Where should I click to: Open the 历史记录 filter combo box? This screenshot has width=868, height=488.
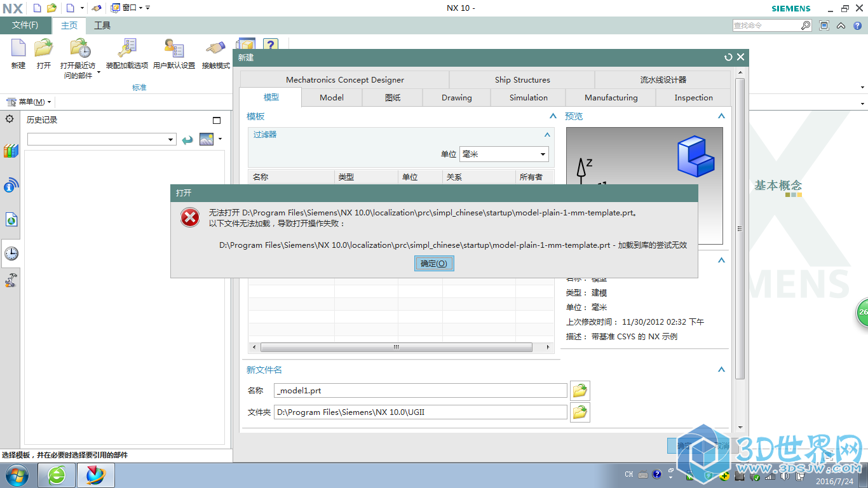pyautogui.click(x=102, y=139)
